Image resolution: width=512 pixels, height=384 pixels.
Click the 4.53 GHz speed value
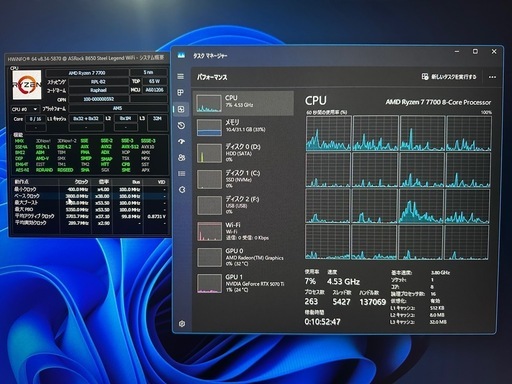(x=343, y=282)
